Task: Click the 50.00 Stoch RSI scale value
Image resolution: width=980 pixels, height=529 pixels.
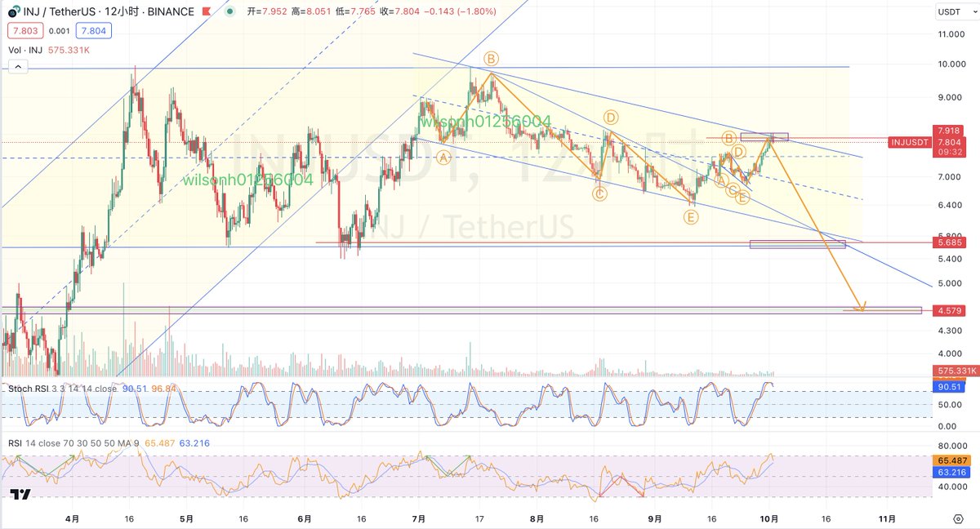Action: pyautogui.click(x=949, y=405)
